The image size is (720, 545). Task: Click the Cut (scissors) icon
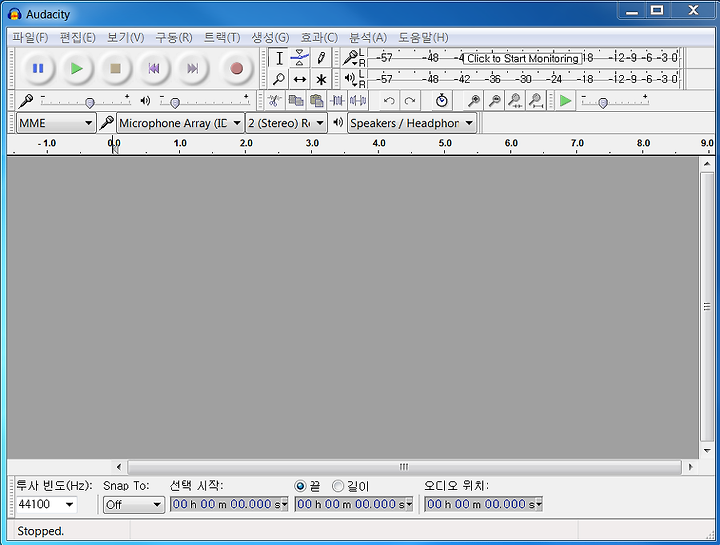274,101
